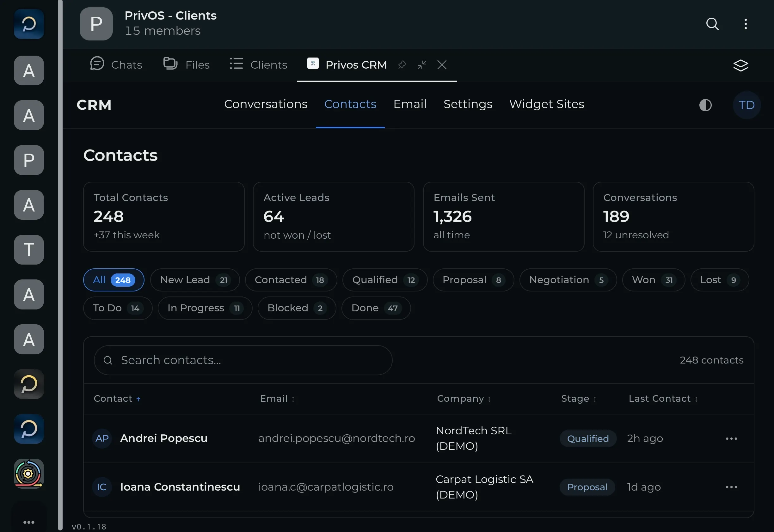This screenshot has height=532, width=774.
Task: Toggle the dark/light theme icon
Action: [705, 105]
